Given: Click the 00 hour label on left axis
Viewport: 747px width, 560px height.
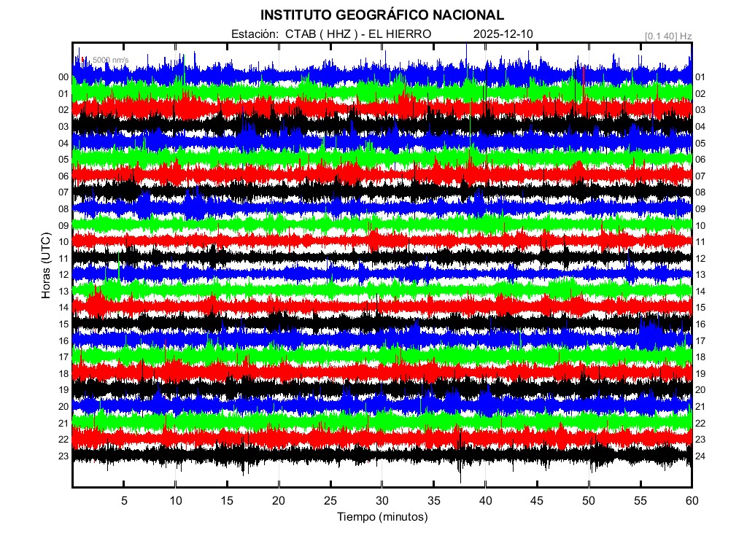Looking at the screenshot, I should [x=63, y=77].
